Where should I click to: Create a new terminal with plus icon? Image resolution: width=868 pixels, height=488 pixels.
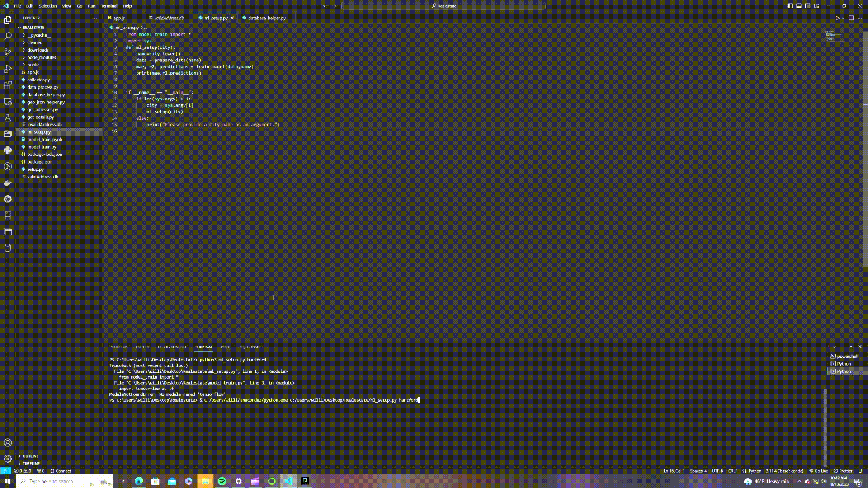828,347
